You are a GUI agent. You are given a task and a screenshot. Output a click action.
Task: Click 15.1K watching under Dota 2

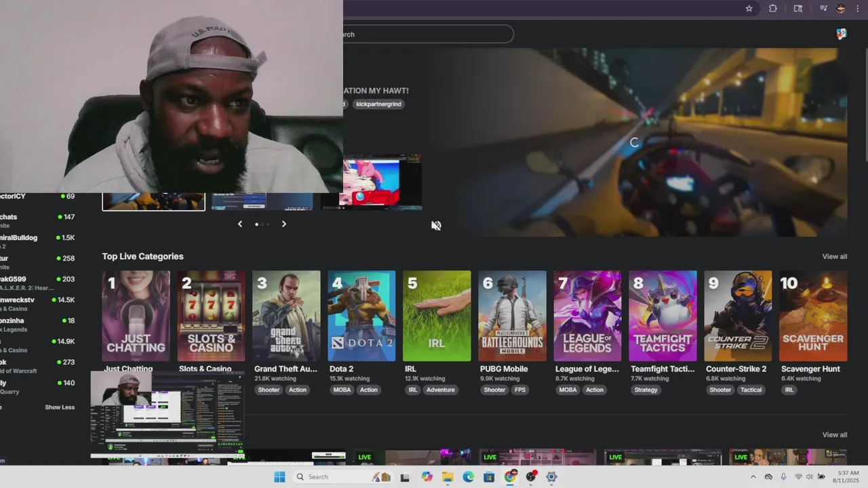coord(349,379)
